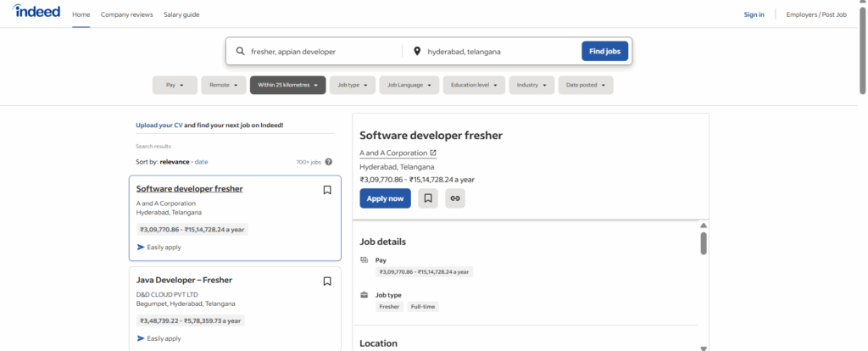Sort results by date
The width and height of the screenshot is (868, 351).
tap(202, 161)
